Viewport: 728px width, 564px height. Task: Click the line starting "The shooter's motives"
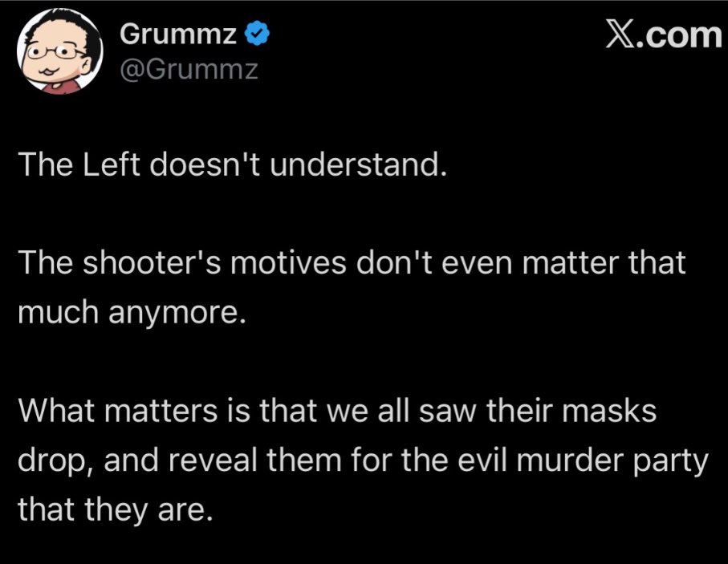(x=352, y=262)
